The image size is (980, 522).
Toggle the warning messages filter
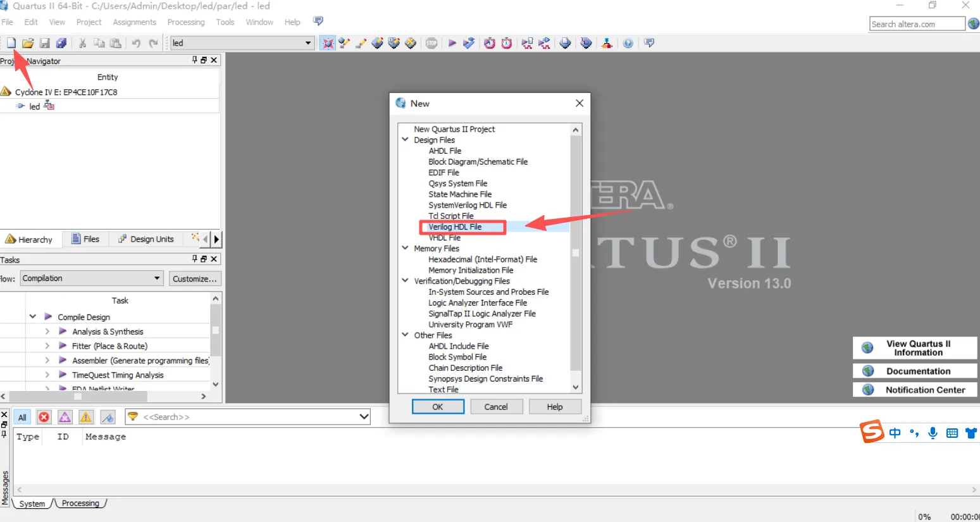click(x=86, y=417)
